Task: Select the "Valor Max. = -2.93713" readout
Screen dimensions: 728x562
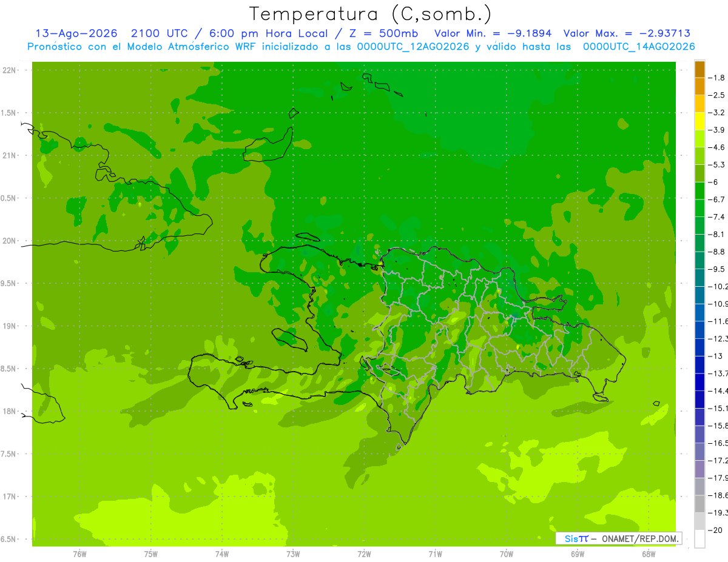Action: click(x=627, y=34)
